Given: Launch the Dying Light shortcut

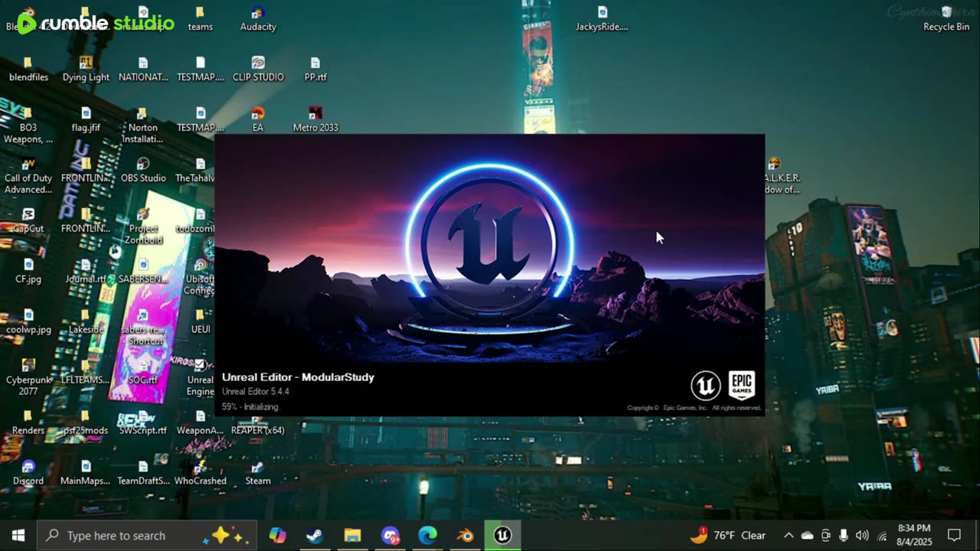Looking at the screenshot, I should click(86, 70).
